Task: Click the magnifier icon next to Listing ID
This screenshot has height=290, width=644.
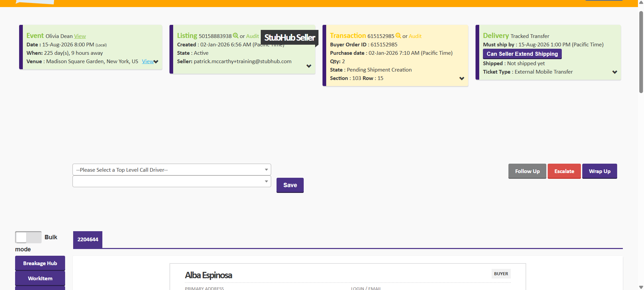Action: point(236,36)
